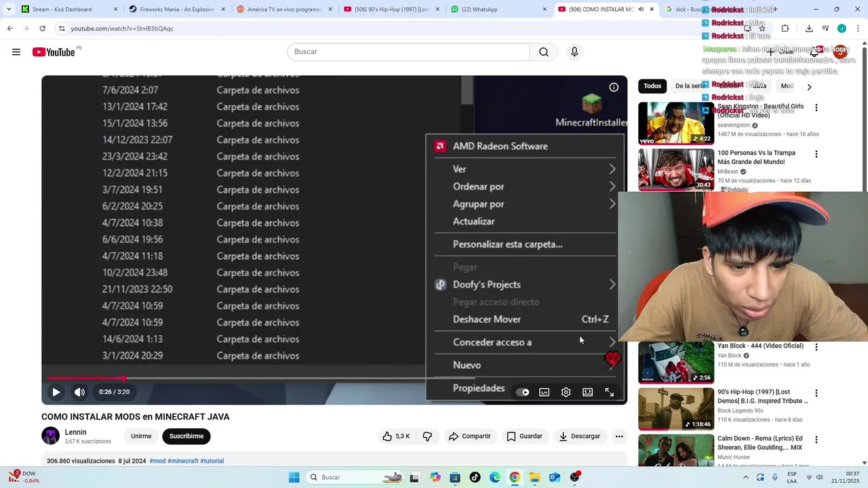Open Chrome extensions puzzle icon
The width and height of the screenshot is (868, 488).
click(785, 28)
